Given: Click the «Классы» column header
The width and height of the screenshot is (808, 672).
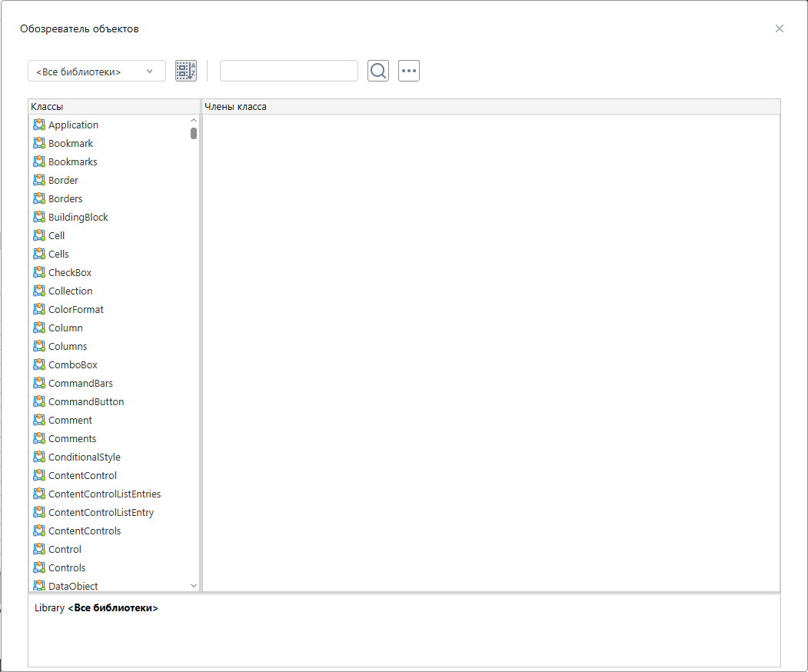Looking at the screenshot, I should [x=48, y=106].
